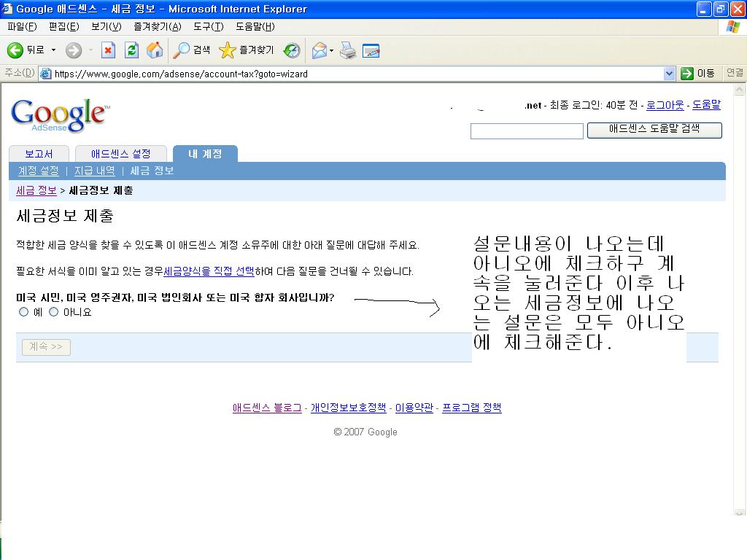747x560 pixels.
Task: Open the 도구(T) menu
Action: (x=208, y=27)
